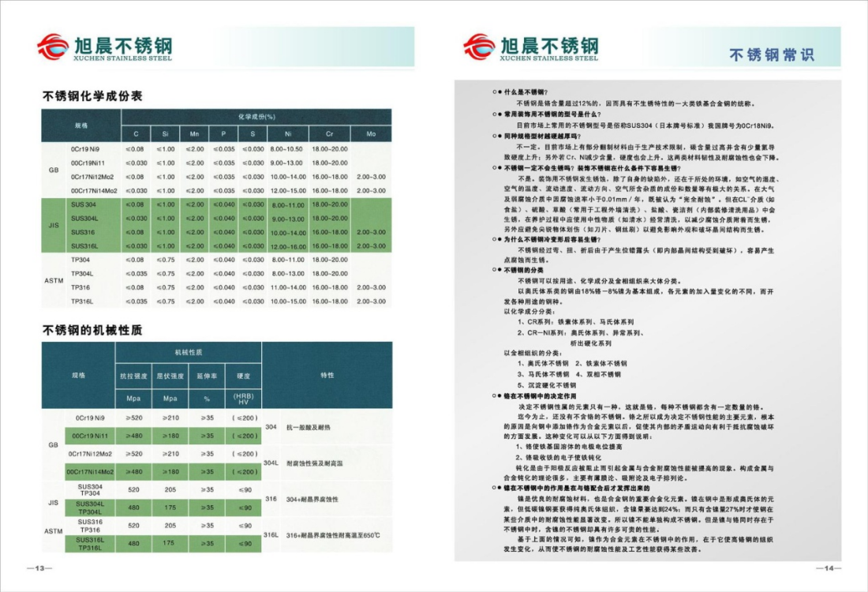
Task: Click page number 14 at bottom right
Action: click(828, 568)
